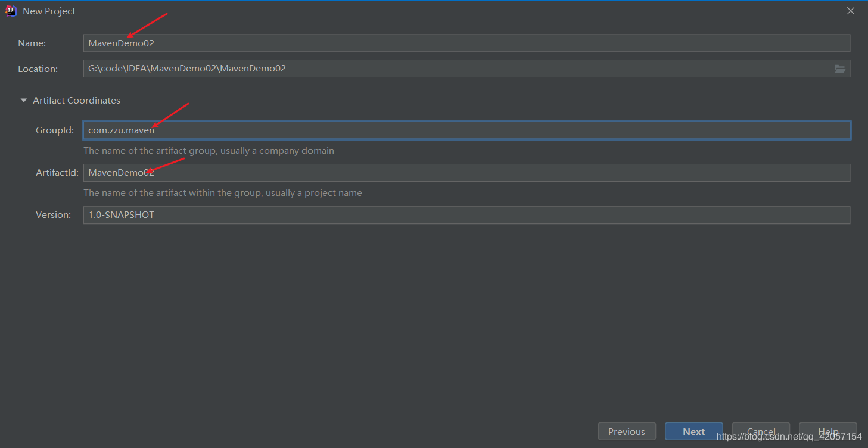Image resolution: width=868 pixels, height=448 pixels.
Task: Click the 'Location:' label
Action: [x=38, y=69]
